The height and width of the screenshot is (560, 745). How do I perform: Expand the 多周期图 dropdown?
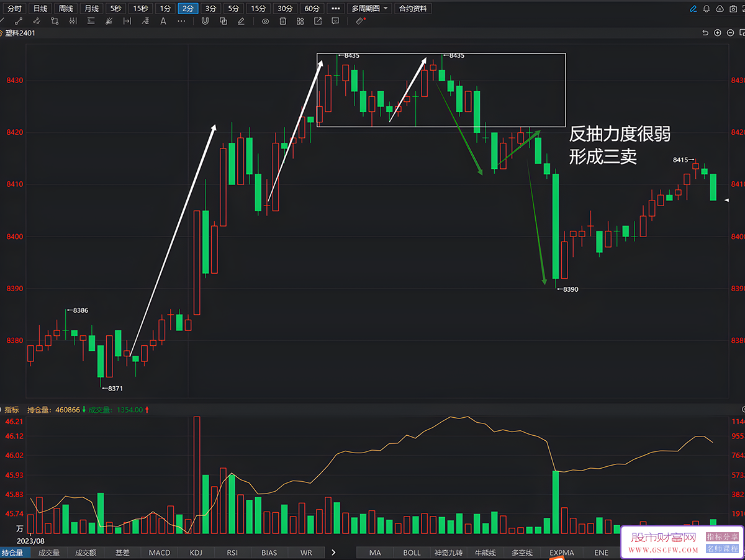coord(369,9)
